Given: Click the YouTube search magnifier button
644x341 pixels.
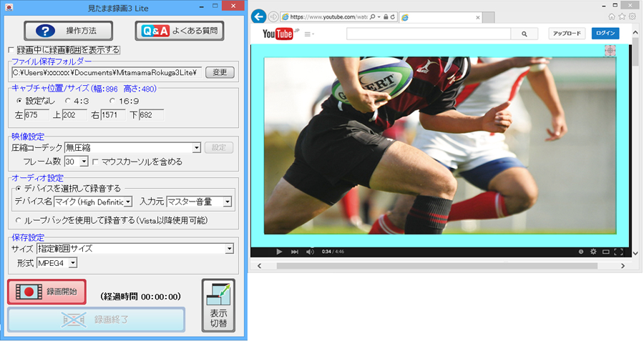Looking at the screenshot, I should pos(524,34).
